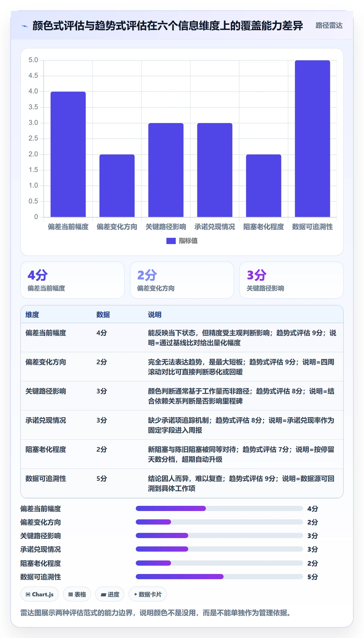This screenshot has height=638, width=364.
Task: Click the 数据卡片 chip
Action: 148,594
